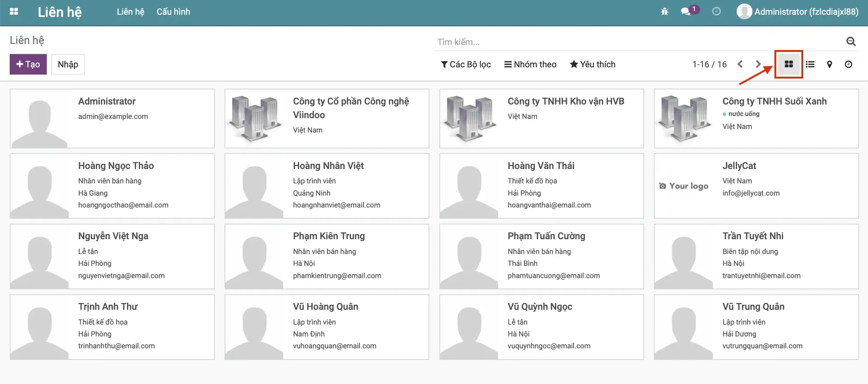Click the Viindoo company building image

254,119
